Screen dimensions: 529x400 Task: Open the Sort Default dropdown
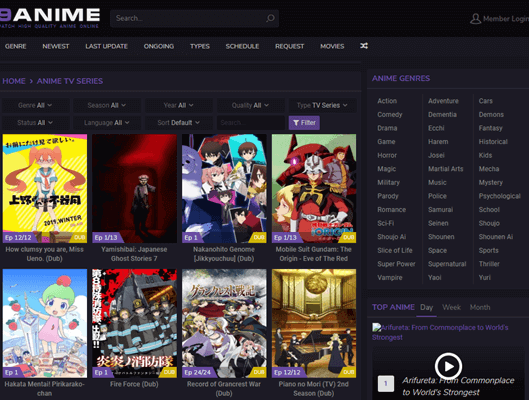coord(178,123)
